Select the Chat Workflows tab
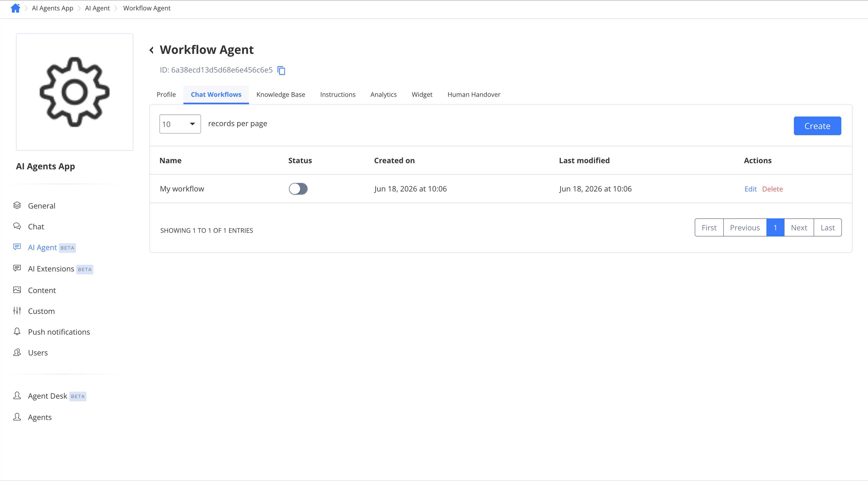This screenshot has width=868, height=481. pos(216,95)
